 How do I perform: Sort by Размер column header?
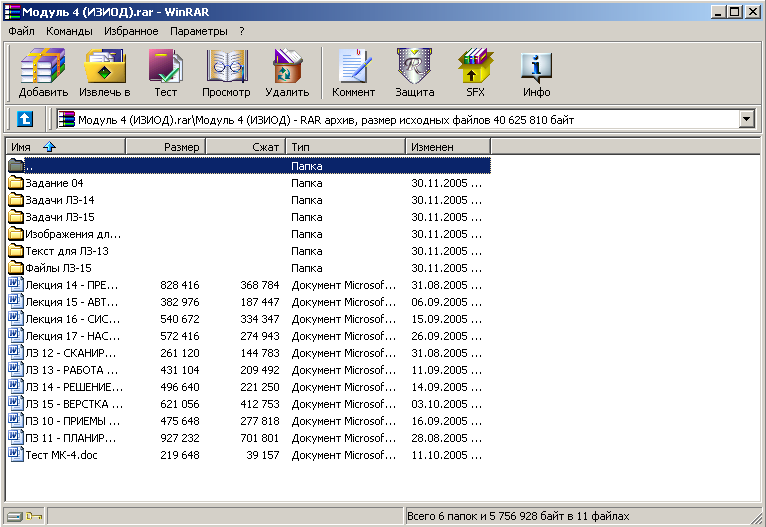point(166,147)
